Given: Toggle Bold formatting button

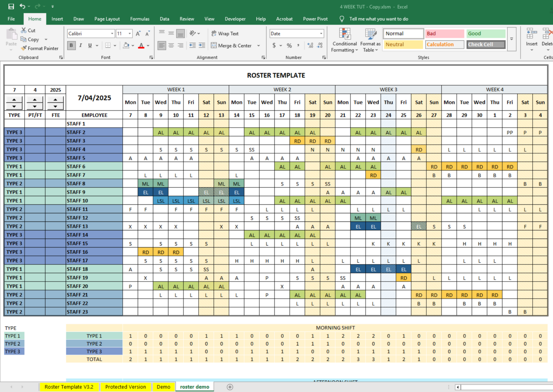Looking at the screenshot, I should click(x=71, y=45).
